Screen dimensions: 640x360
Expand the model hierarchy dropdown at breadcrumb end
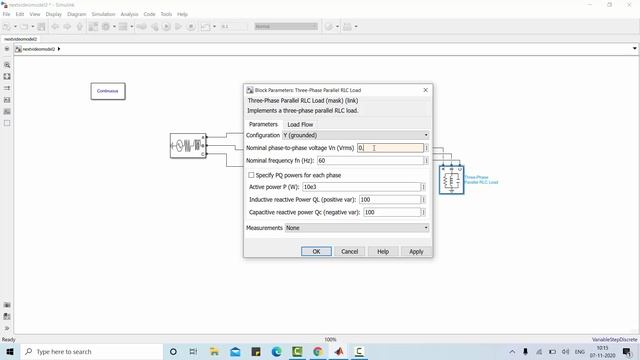click(634, 49)
